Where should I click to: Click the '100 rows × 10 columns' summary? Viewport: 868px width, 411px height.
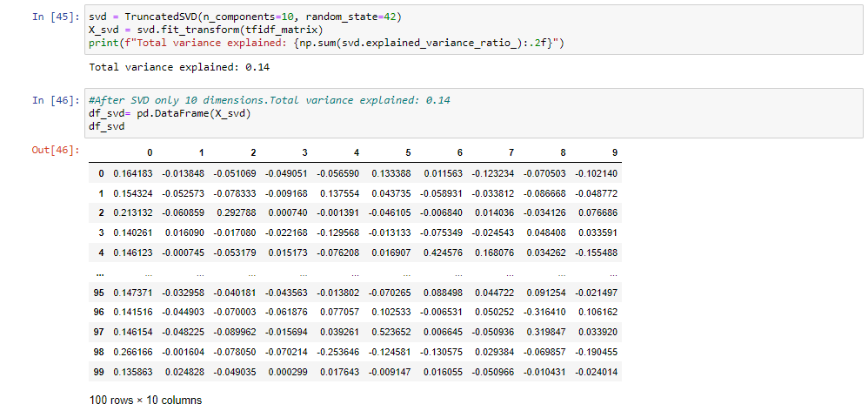[145, 400]
